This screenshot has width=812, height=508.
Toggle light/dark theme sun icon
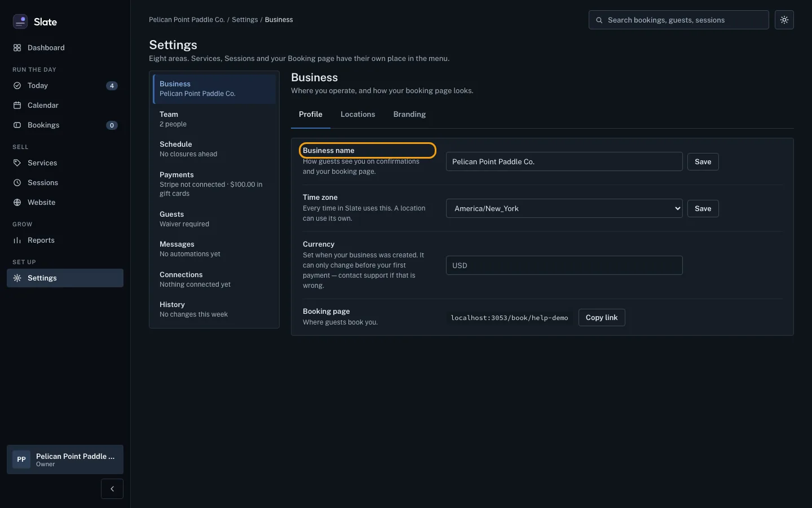[x=784, y=20]
